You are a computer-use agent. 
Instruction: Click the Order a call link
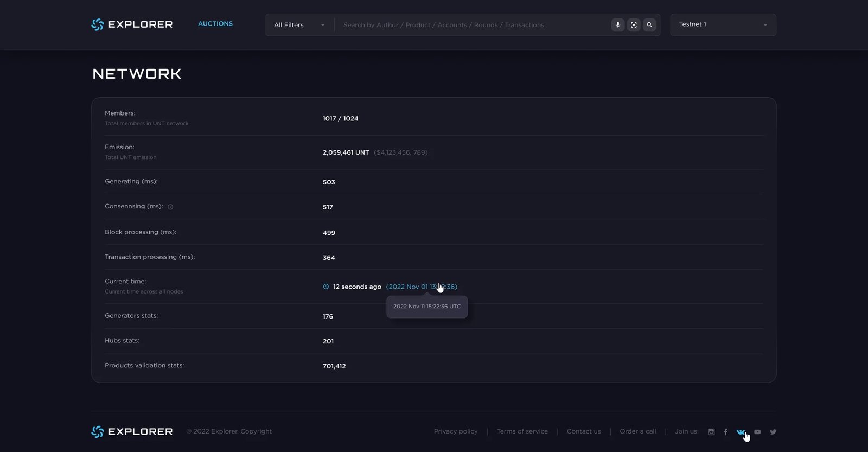tap(638, 431)
